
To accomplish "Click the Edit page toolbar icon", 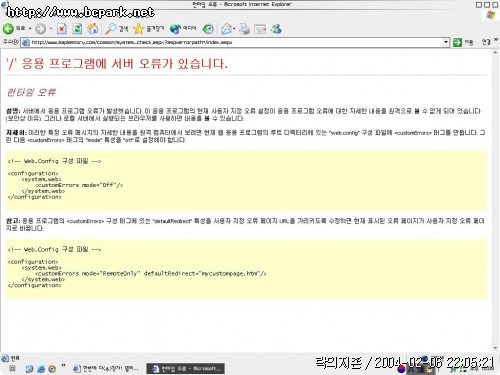I will click(260, 29).
